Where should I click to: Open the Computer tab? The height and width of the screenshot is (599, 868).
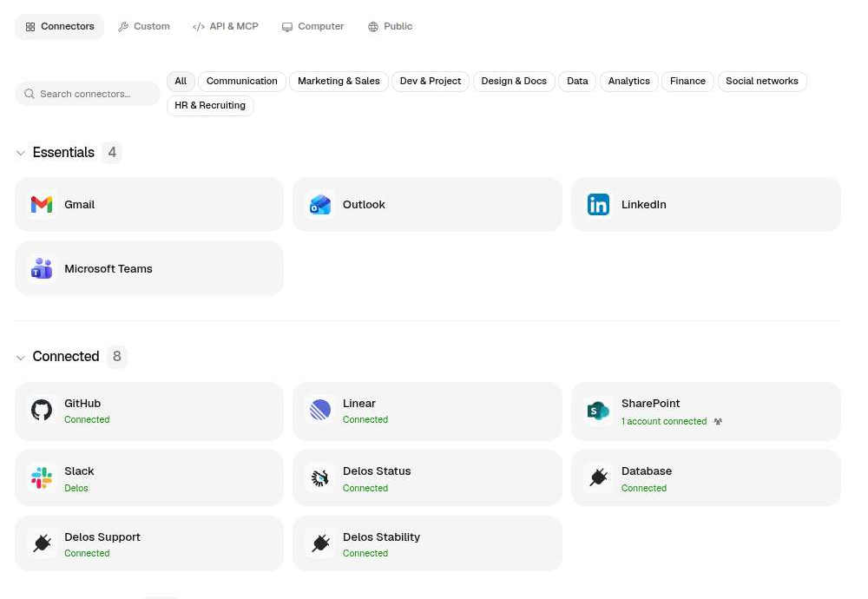click(312, 27)
